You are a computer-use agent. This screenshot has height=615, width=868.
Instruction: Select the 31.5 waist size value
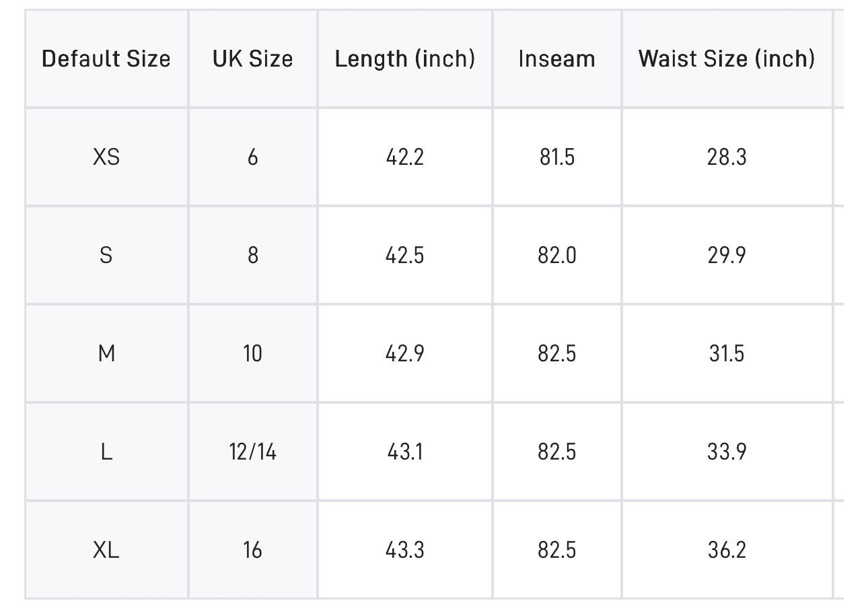[x=727, y=354]
